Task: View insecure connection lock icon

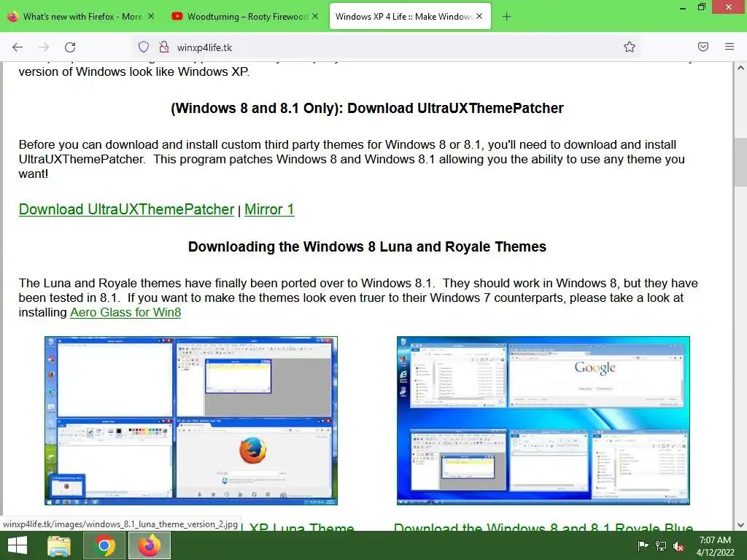Action: pyautogui.click(x=164, y=47)
